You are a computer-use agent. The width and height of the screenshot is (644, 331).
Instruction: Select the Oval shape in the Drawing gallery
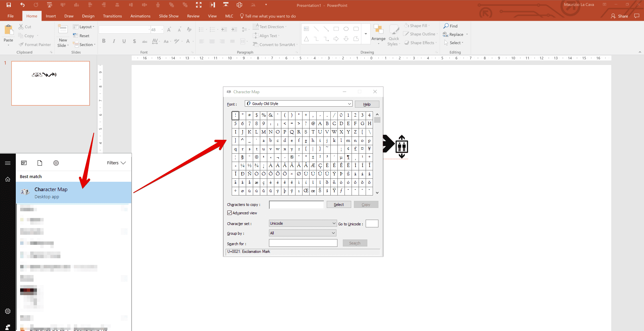(x=346, y=29)
